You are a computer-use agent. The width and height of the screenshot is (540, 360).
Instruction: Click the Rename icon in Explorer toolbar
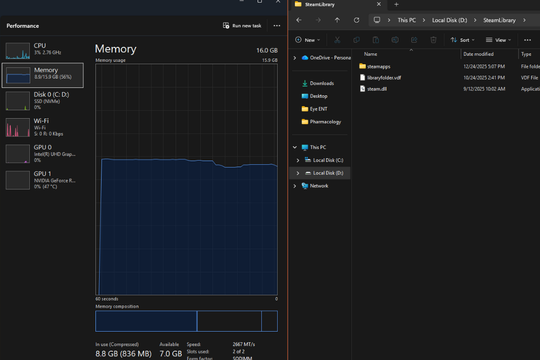[395, 40]
